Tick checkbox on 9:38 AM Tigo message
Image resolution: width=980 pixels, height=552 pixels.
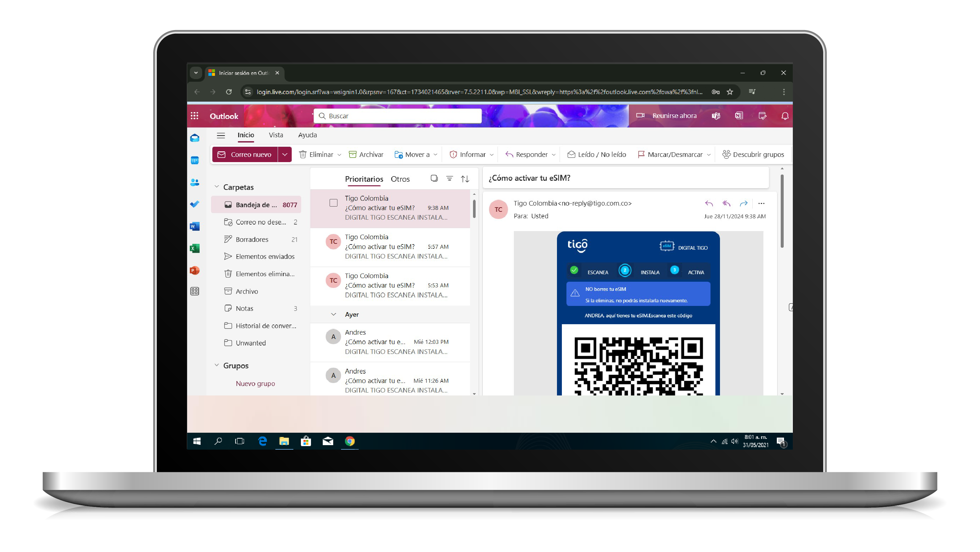click(x=333, y=203)
